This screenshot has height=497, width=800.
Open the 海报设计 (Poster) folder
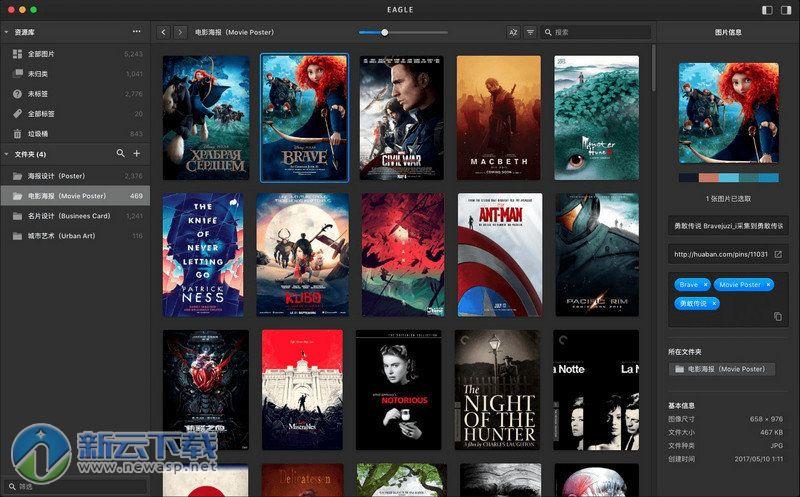[x=75, y=176]
